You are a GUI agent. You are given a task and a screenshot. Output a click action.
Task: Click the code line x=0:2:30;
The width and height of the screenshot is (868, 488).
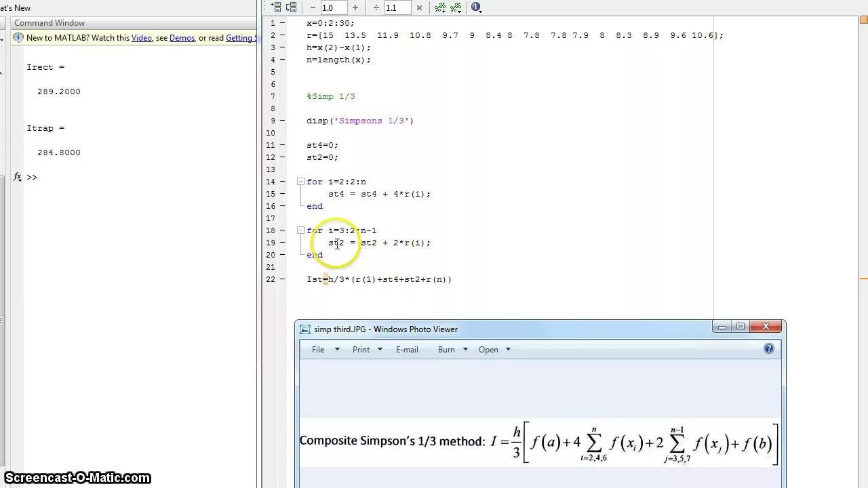coord(330,23)
